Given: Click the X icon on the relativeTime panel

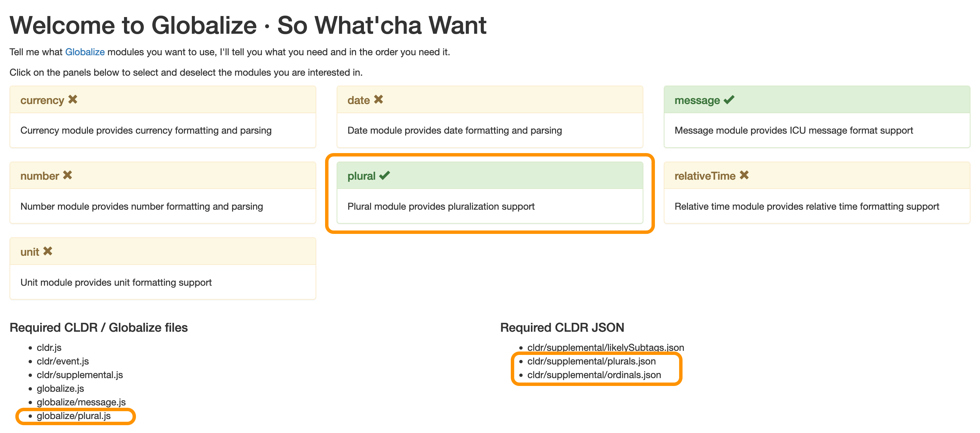Looking at the screenshot, I should pos(745,175).
